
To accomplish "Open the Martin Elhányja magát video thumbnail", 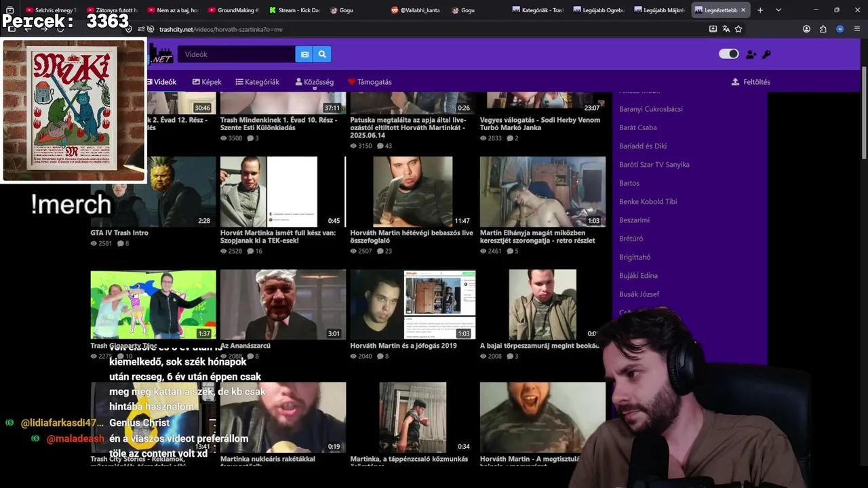I will click(542, 192).
